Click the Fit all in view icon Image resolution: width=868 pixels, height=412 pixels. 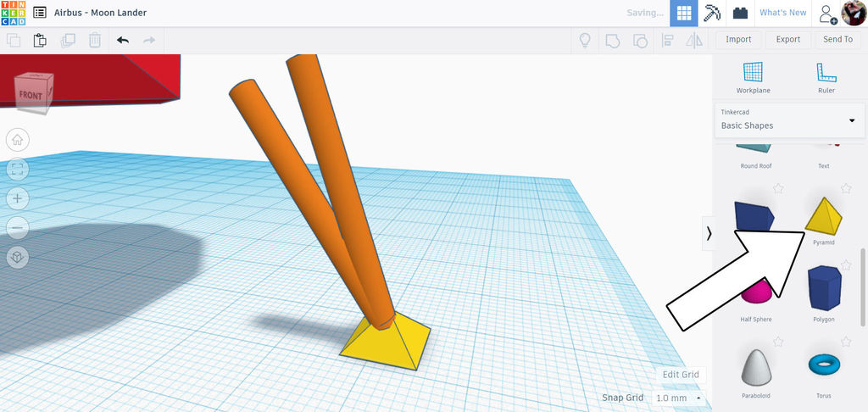(17, 169)
